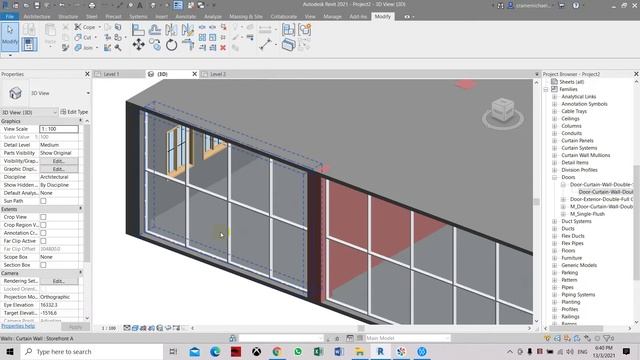Toggle the Far Clip Active checkbox
This screenshot has width=640, height=360.
43,241
